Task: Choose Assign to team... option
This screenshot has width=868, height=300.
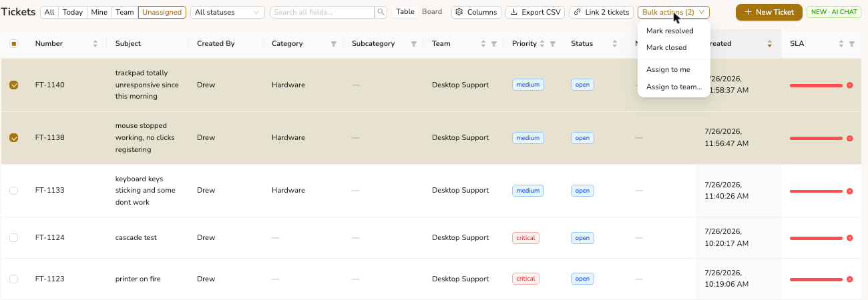Action: (x=674, y=87)
